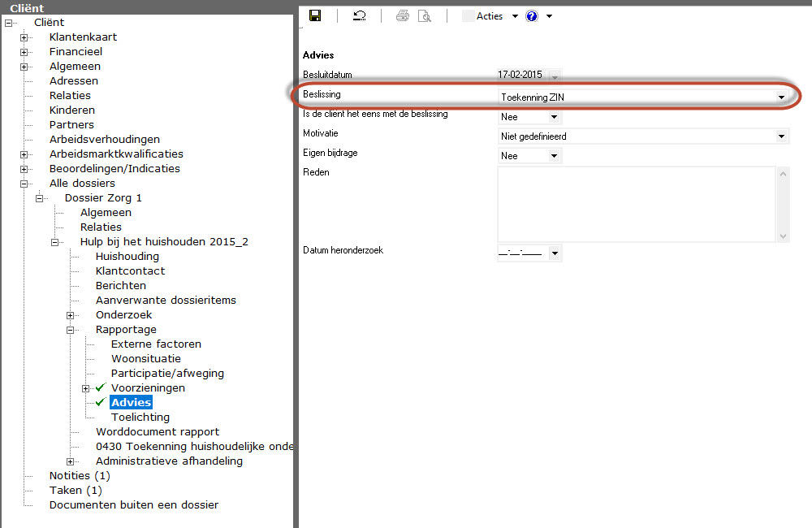Open the Datum heronderzoek date picker
This screenshot has width=812, height=528.
(555, 253)
